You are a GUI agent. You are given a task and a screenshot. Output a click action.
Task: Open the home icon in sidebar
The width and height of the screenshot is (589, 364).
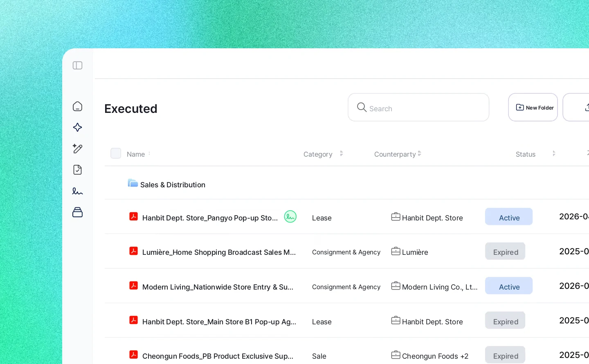tap(77, 106)
